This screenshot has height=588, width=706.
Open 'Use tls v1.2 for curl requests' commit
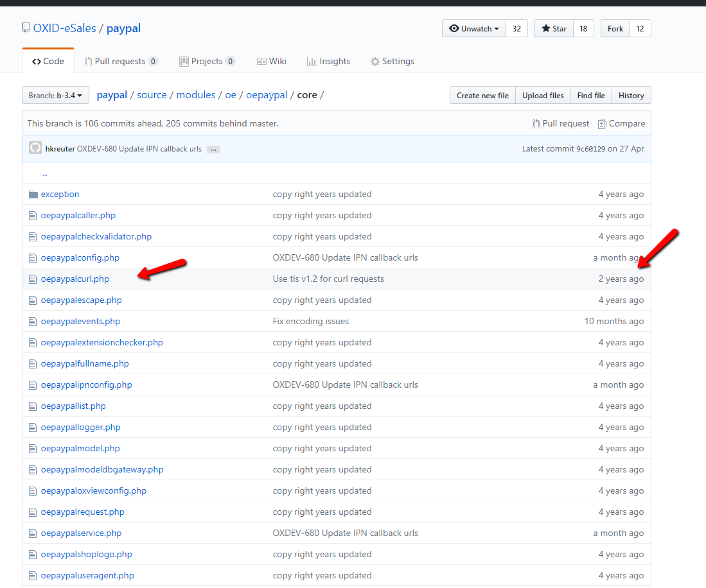click(x=328, y=279)
